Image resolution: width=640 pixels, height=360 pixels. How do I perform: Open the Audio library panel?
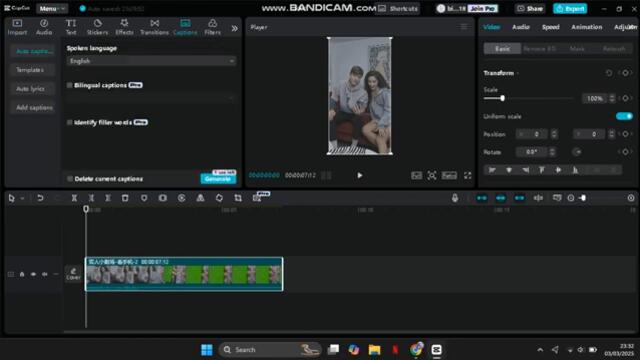[x=44, y=27]
